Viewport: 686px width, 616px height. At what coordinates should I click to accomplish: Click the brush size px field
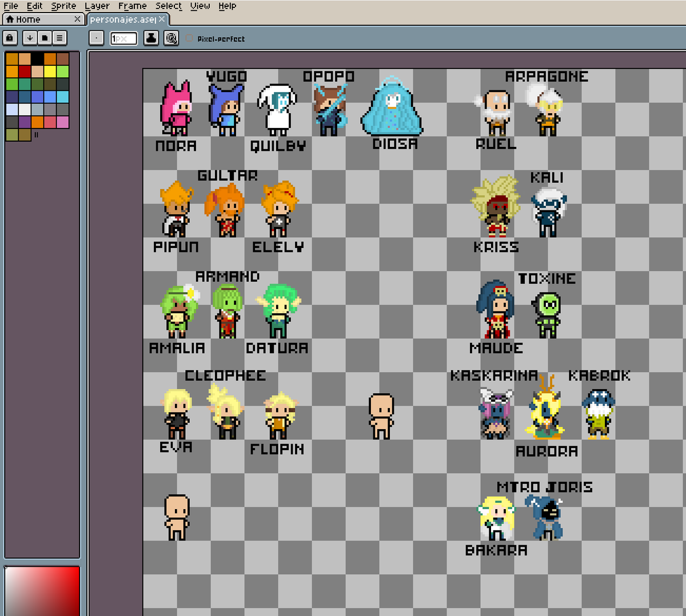coord(123,38)
